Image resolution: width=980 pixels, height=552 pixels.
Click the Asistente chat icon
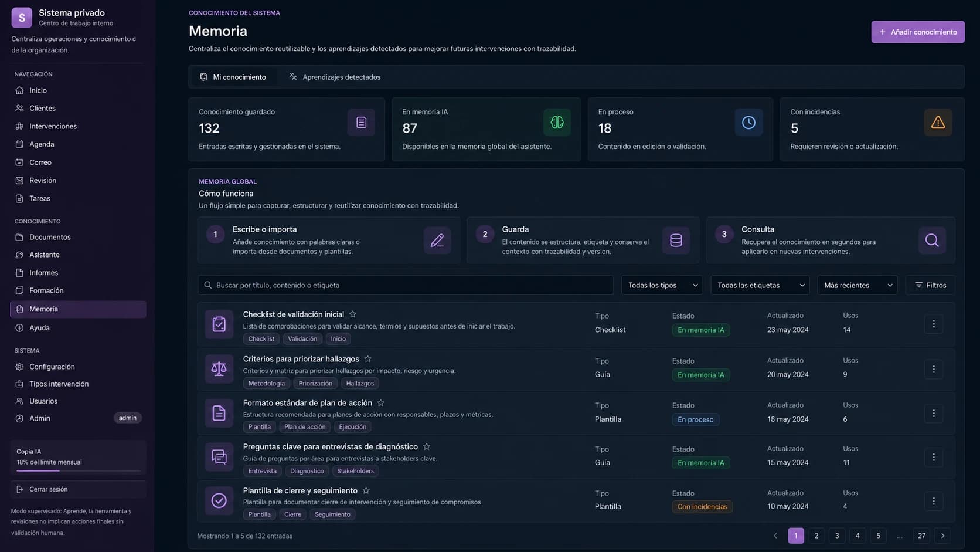tap(19, 255)
